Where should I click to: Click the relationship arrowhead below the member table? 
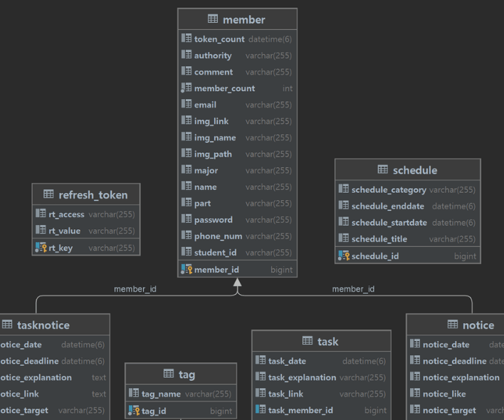pos(237,283)
